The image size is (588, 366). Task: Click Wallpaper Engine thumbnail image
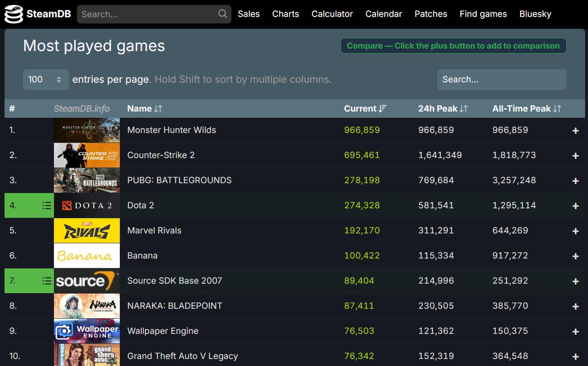[87, 331]
